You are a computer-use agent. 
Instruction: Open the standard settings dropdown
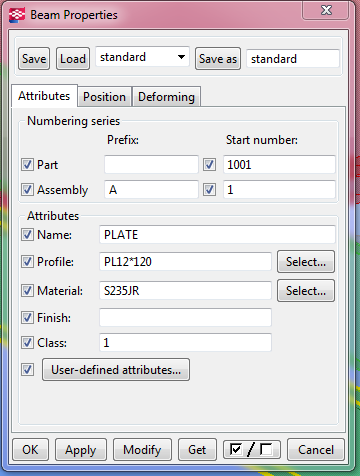click(142, 57)
